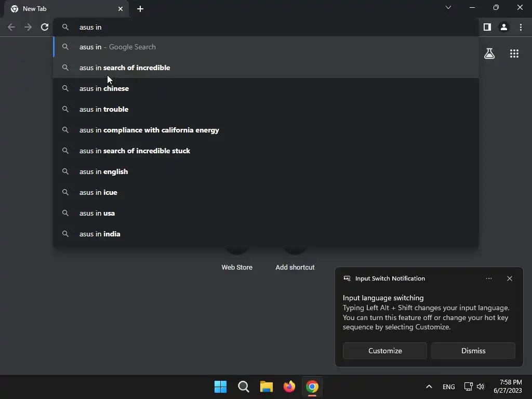
Task: Launch Firefox from the taskbar
Action: point(289,387)
